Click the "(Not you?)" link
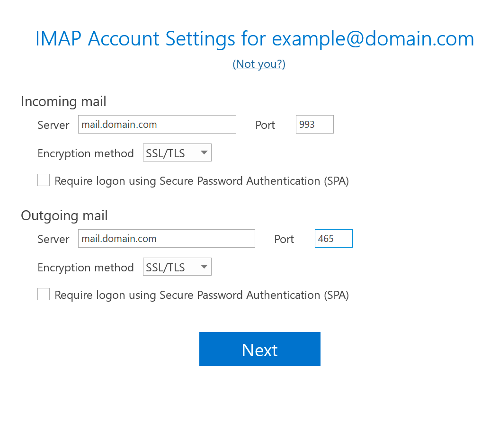 pos(258,64)
